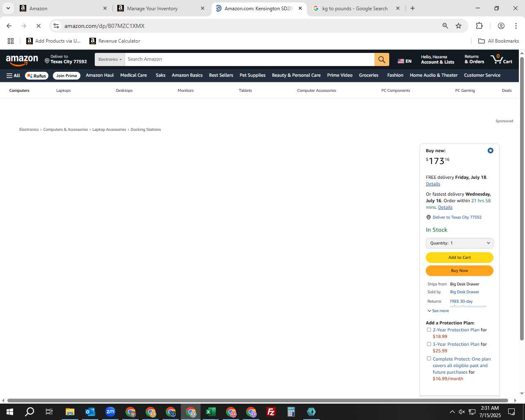Select the Buy new radio button
The width and height of the screenshot is (525, 420).
click(490, 151)
